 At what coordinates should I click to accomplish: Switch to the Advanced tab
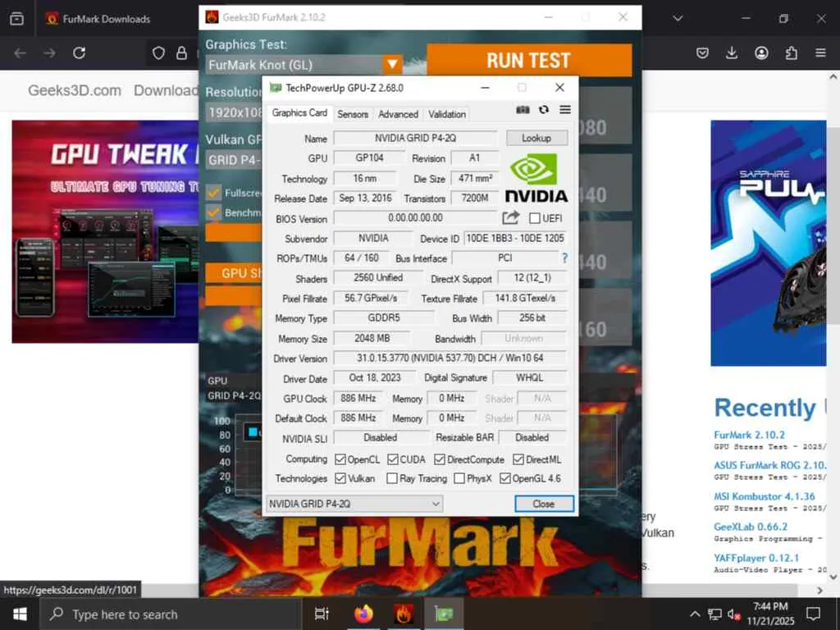pyautogui.click(x=398, y=114)
